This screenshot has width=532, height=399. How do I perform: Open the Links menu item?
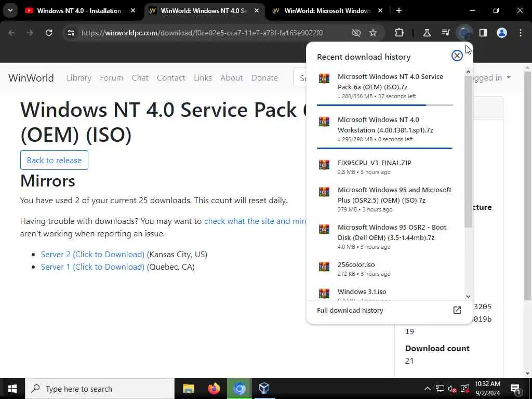(x=203, y=78)
